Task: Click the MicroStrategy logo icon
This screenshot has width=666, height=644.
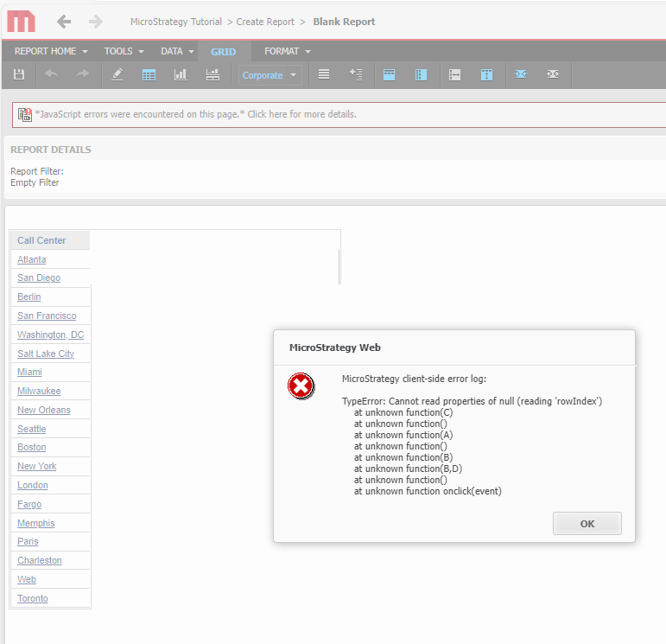Action: click(x=21, y=22)
